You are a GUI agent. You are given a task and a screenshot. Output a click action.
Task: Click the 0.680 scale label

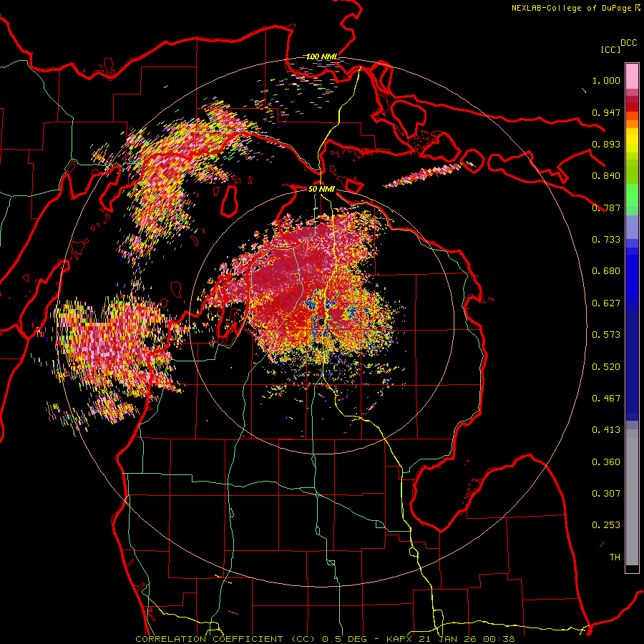606,271
